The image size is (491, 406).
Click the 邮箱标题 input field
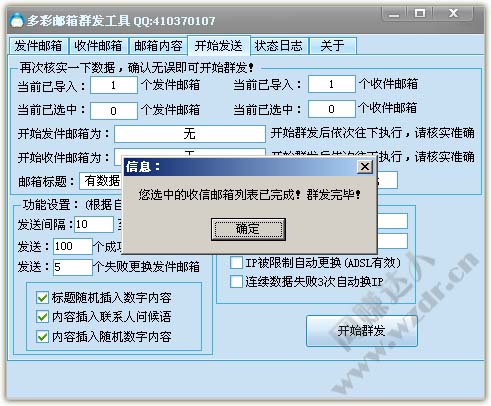101,181
